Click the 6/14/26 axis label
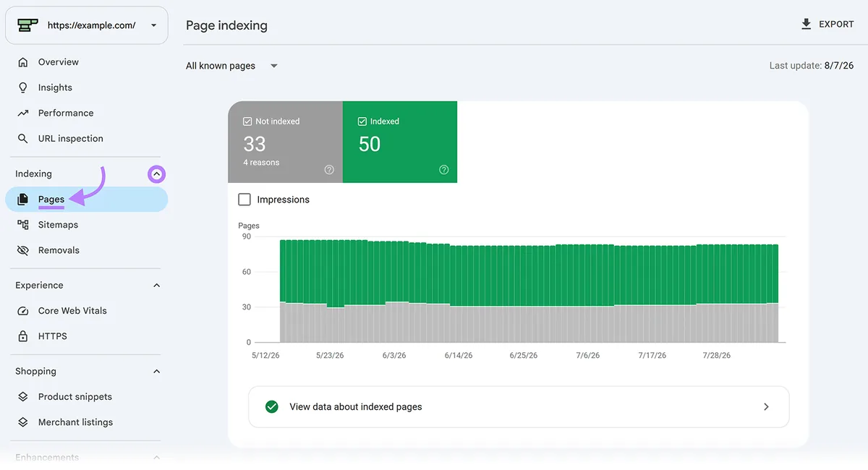 459,356
